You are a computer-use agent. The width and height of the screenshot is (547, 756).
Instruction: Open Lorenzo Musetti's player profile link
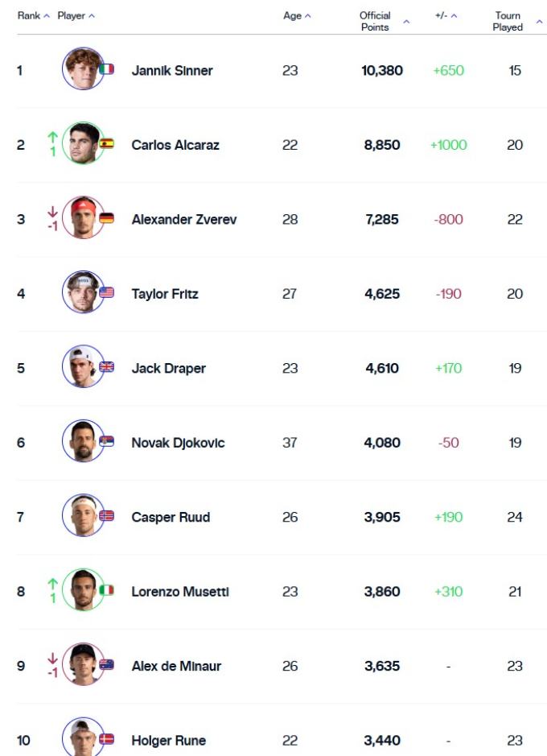click(180, 592)
